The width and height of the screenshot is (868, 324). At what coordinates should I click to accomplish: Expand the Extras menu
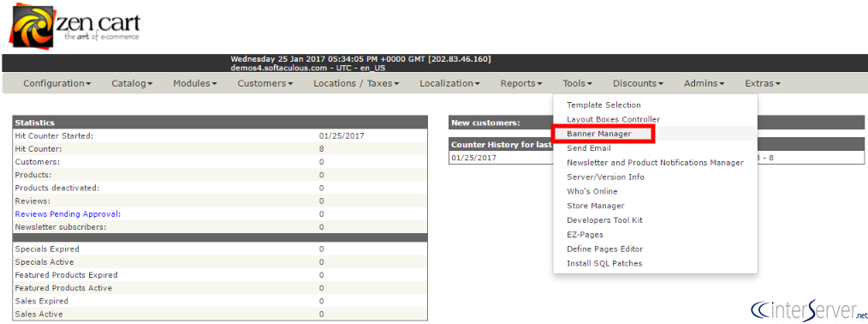763,84
